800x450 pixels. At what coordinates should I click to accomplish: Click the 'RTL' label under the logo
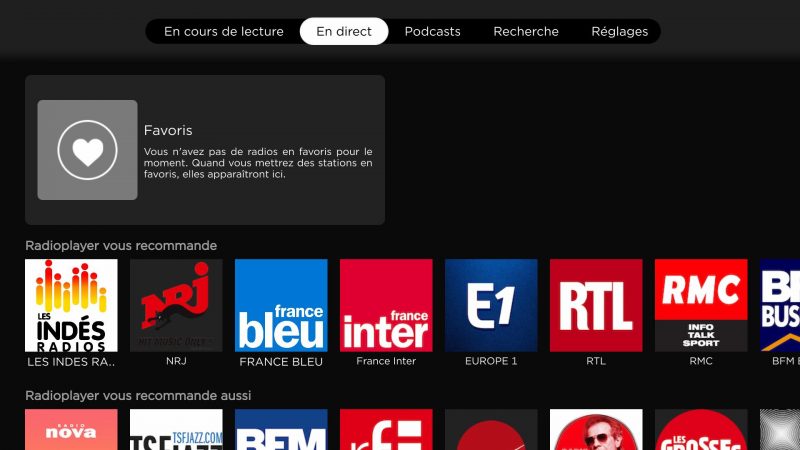coord(596,361)
